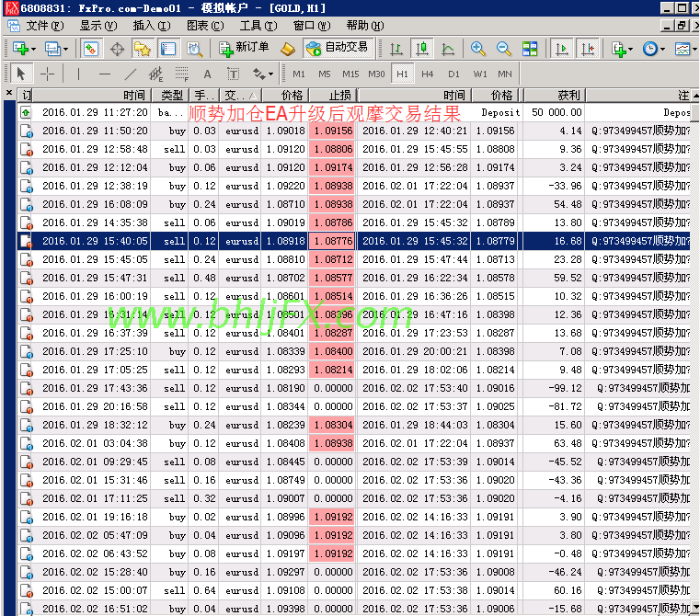700x616 pixels.
Task: Switch chart to Candlesticks icon
Action: tap(422, 49)
